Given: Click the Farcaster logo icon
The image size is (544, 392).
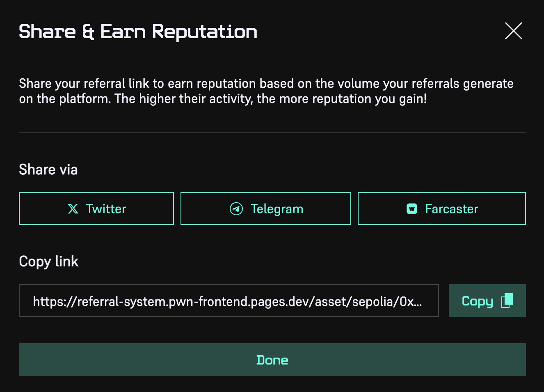Looking at the screenshot, I should [x=412, y=209].
